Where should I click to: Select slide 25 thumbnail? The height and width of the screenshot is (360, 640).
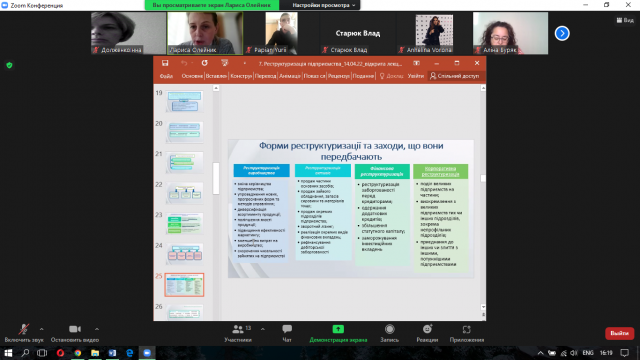tap(184, 284)
